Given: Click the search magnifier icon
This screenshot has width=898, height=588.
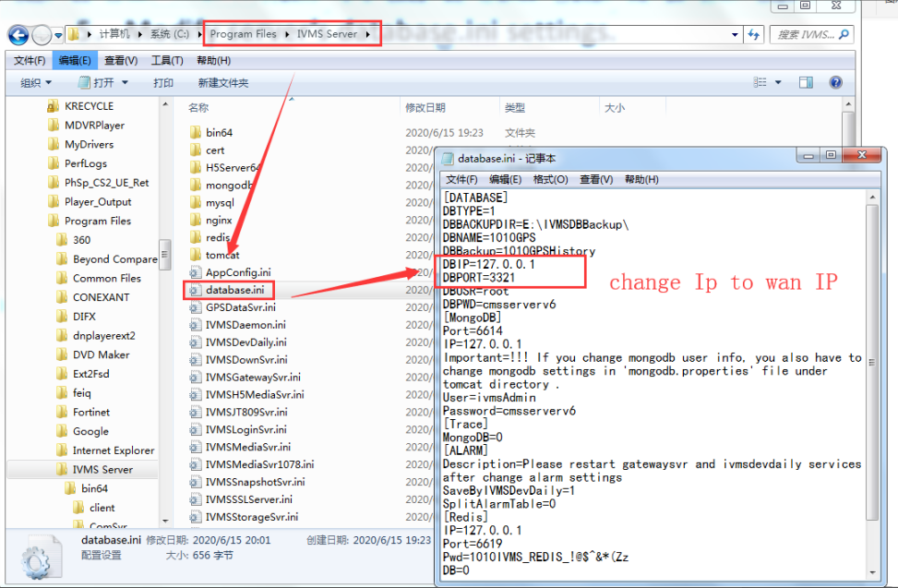Looking at the screenshot, I should (844, 35).
